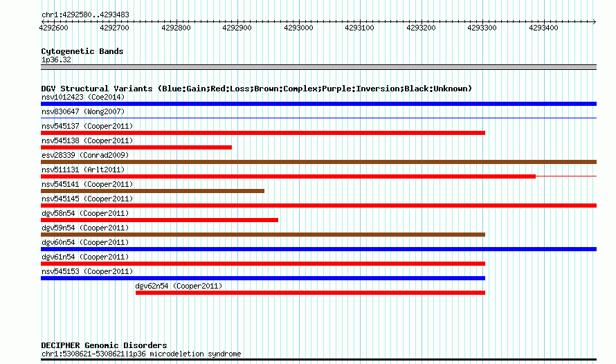This screenshot has width=616, height=364.
Task: Click the 4293100 ruler position
Action: (x=359, y=28)
